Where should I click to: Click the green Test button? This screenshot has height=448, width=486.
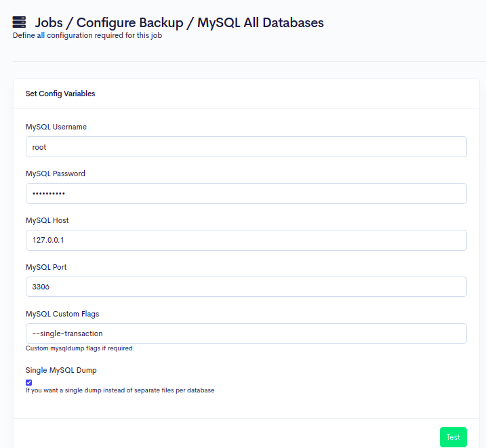[453, 437]
